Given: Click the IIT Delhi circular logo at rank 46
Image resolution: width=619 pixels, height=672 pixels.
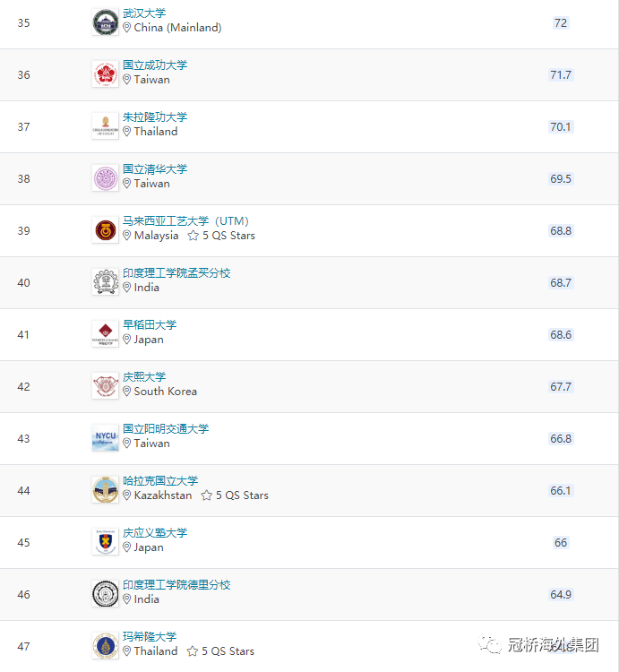Looking at the screenshot, I should pos(106,594).
